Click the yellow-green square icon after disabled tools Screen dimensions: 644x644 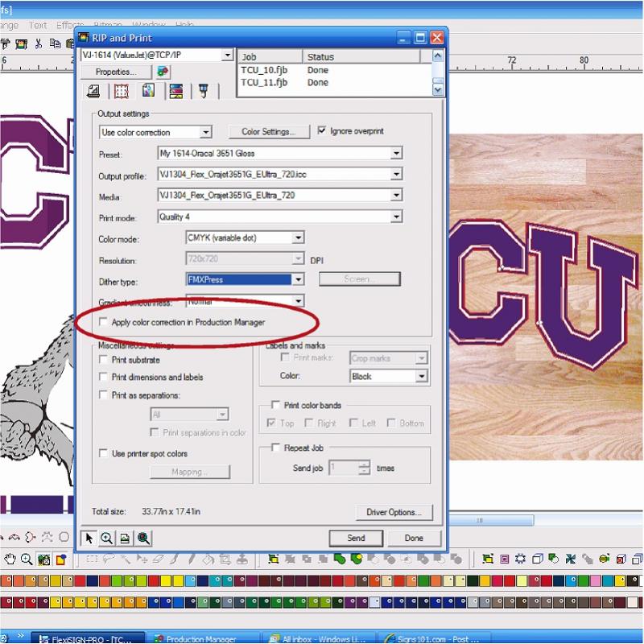click(x=273, y=559)
